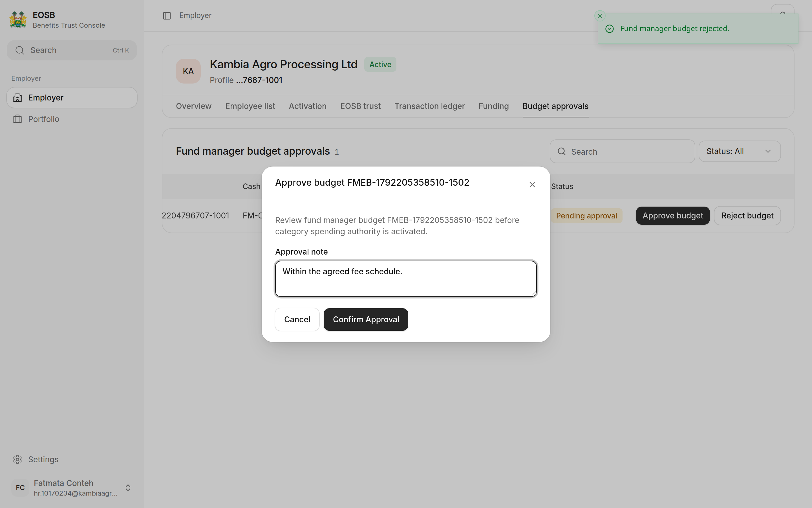Click the Employer breadcrumb text
The image size is (812, 508).
[x=195, y=16]
